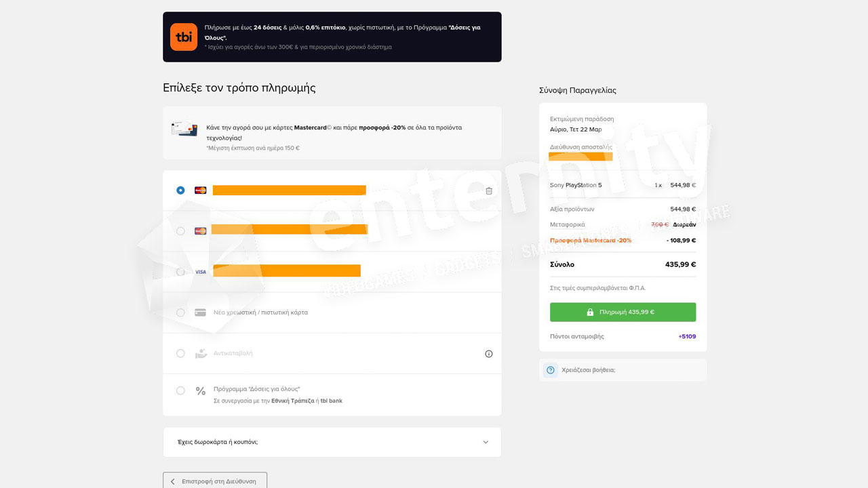The height and width of the screenshot is (488, 868).
Task: Click the +5109 reward points value
Action: tap(687, 336)
